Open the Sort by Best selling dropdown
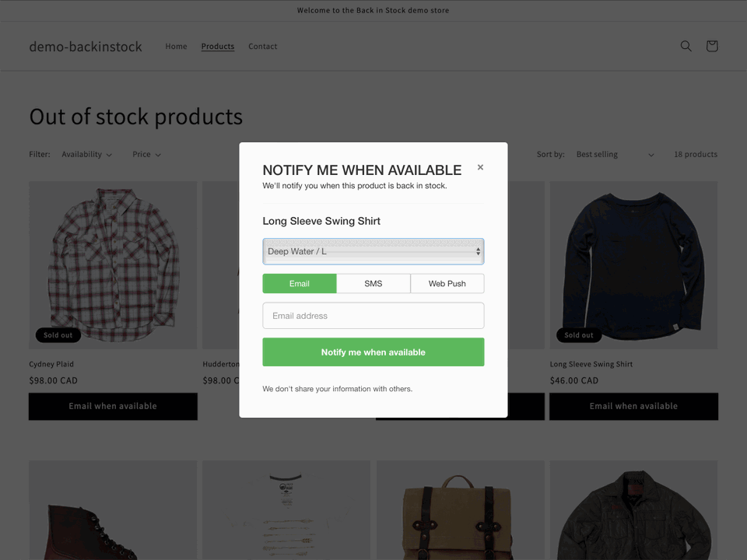 pos(615,154)
